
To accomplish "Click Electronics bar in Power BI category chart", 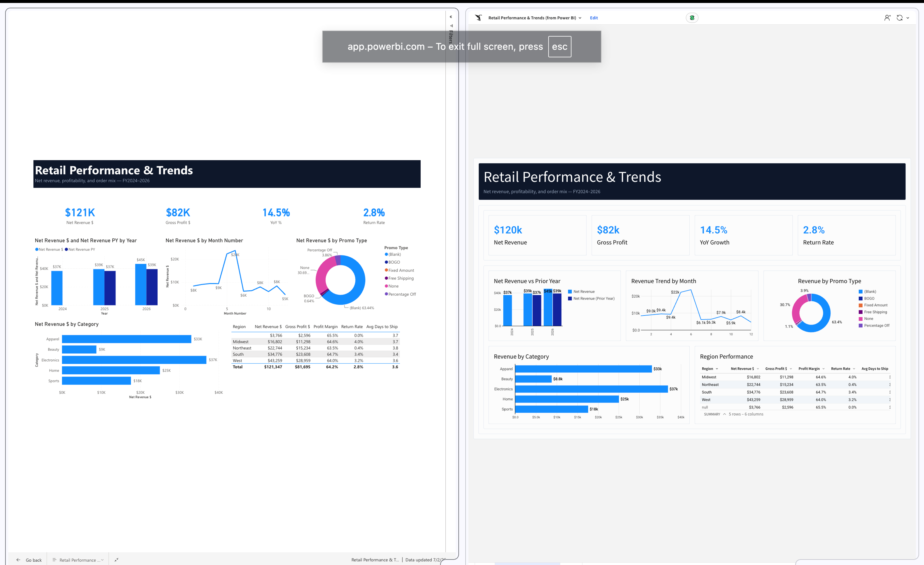I will click(134, 360).
